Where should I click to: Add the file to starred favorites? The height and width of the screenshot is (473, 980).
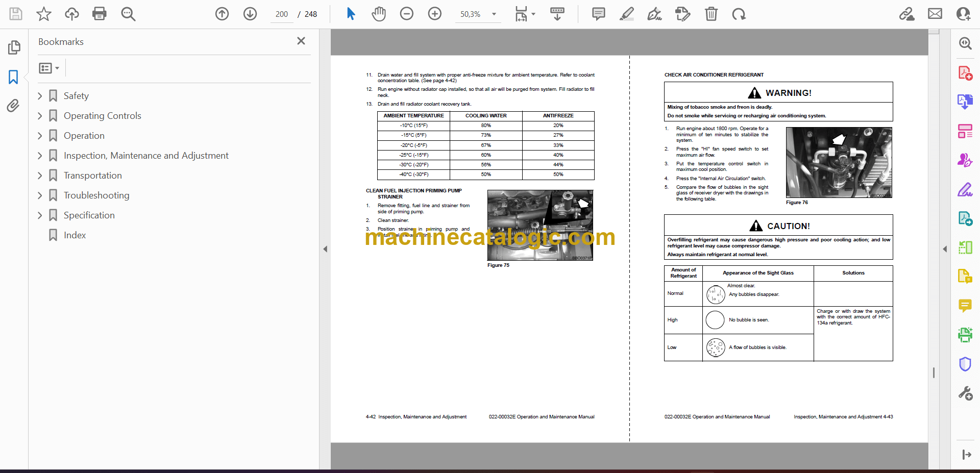click(x=44, y=14)
